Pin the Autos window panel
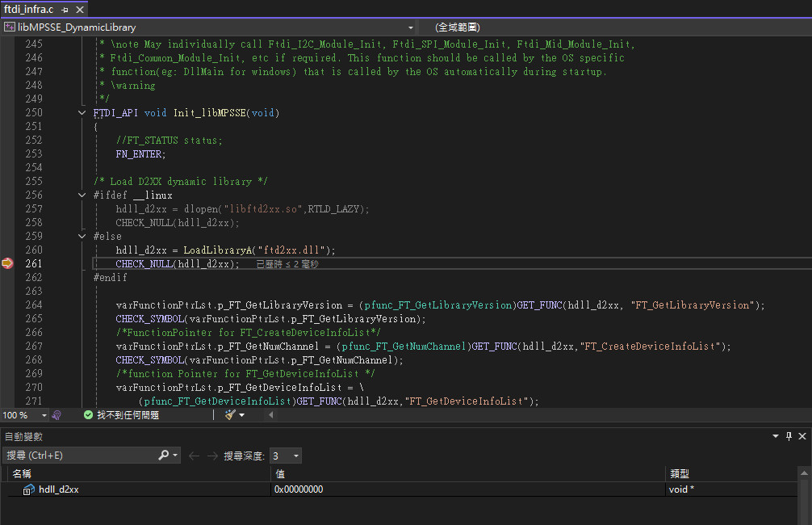Screen dimensions: 812x525 click(x=789, y=436)
